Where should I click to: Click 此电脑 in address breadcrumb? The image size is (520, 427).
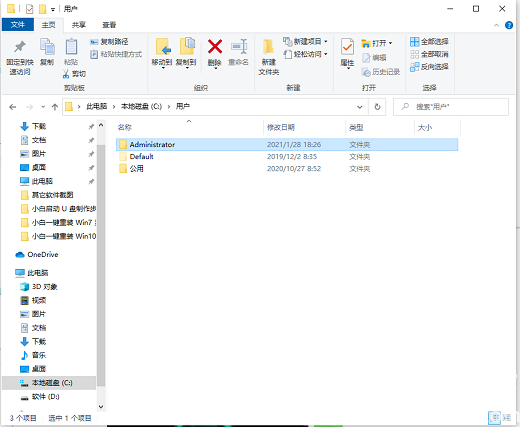coord(97,107)
